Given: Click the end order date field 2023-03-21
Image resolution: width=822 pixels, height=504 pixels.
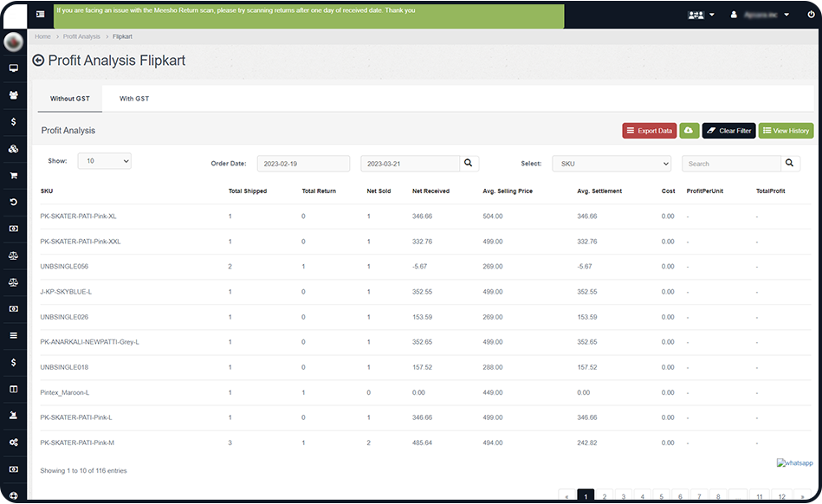Looking at the screenshot, I should tap(410, 164).
